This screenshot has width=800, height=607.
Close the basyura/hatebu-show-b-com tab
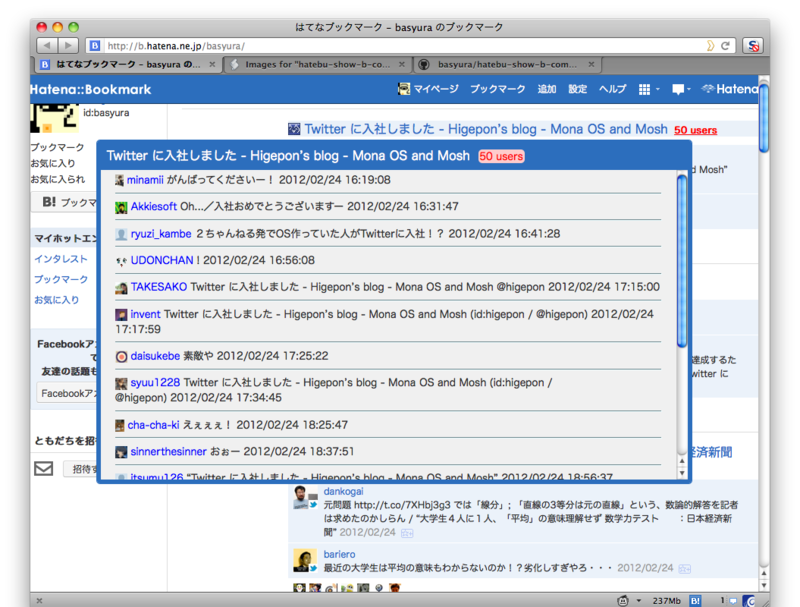click(x=591, y=64)
